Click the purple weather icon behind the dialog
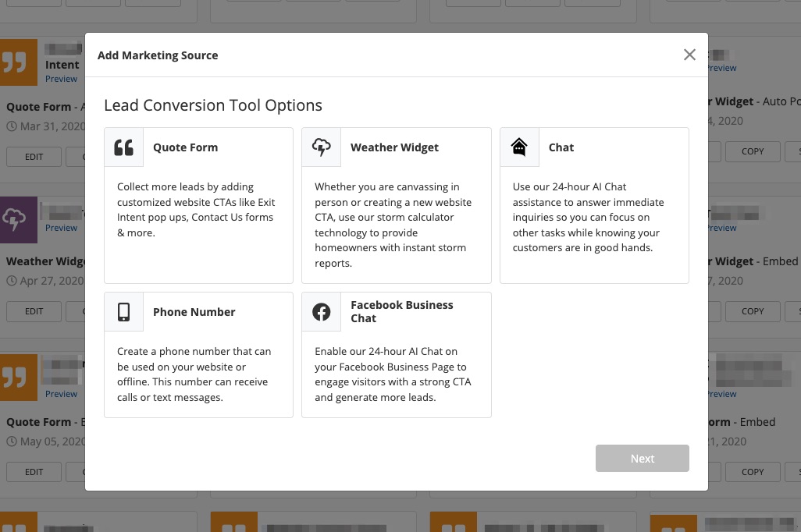This screenshot has height=532, width=801. click(18, 220)
